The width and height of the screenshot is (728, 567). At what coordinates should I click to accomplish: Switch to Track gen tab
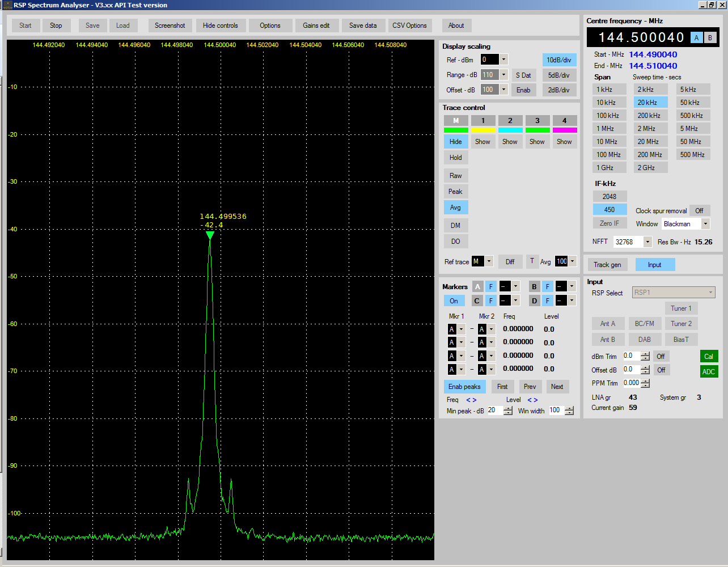coord(607,265)
